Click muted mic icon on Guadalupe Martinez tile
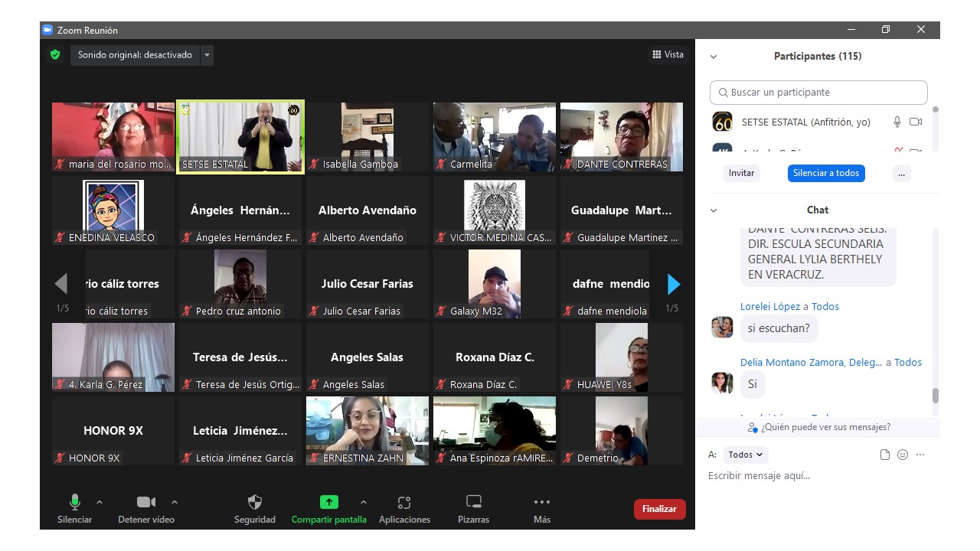 point(568,238)
